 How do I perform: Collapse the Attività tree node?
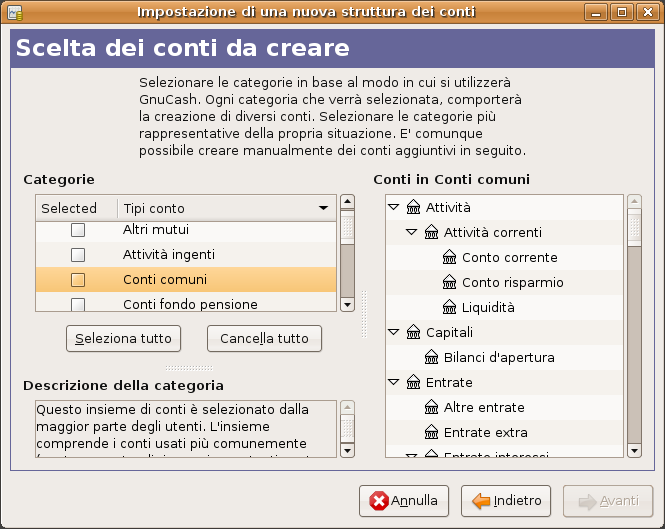[394, 207]
